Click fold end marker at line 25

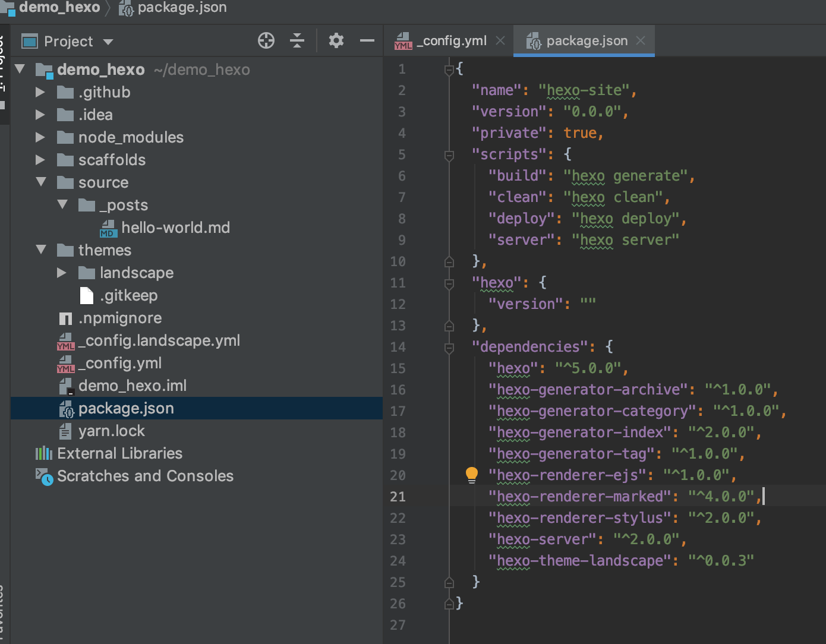449,582
